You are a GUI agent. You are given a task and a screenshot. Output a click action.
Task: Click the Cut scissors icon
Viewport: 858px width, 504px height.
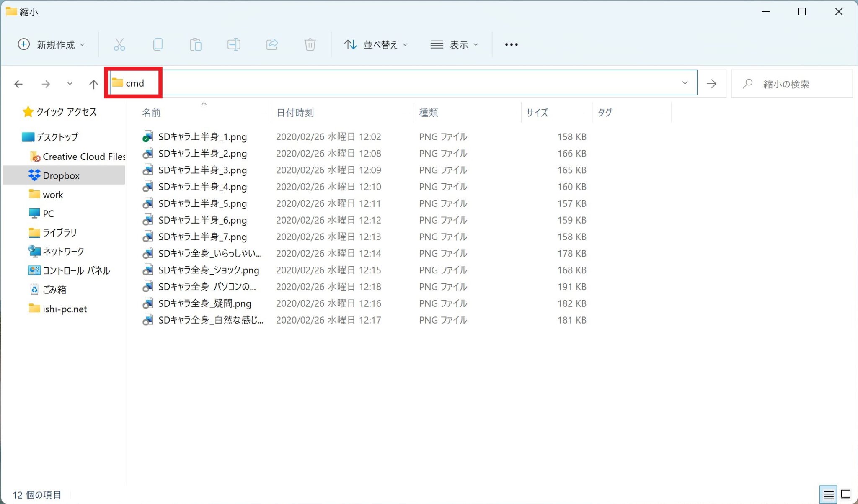119,44
